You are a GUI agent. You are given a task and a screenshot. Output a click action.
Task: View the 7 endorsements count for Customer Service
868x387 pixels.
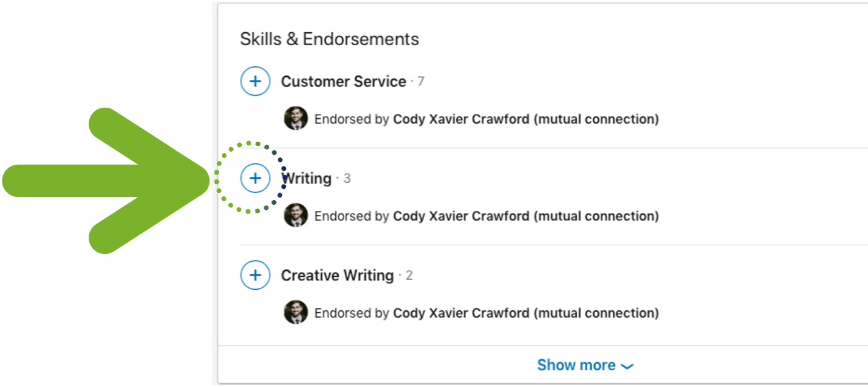421,81
